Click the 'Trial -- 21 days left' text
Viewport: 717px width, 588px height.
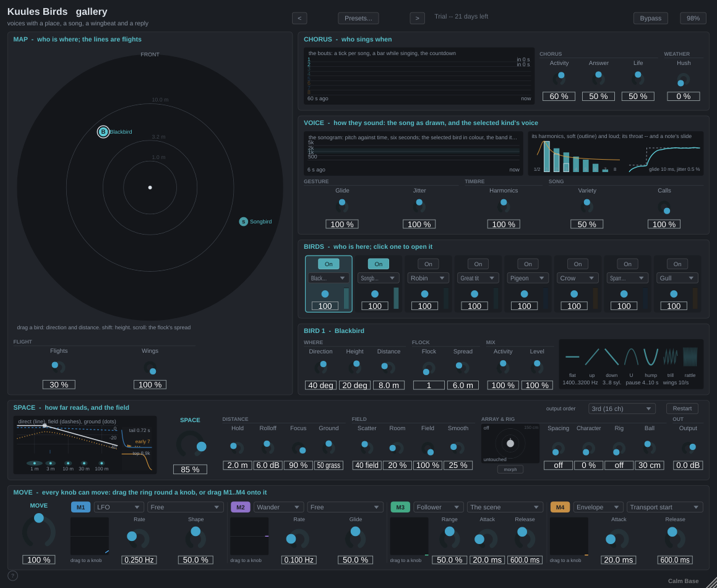(461, 17)
